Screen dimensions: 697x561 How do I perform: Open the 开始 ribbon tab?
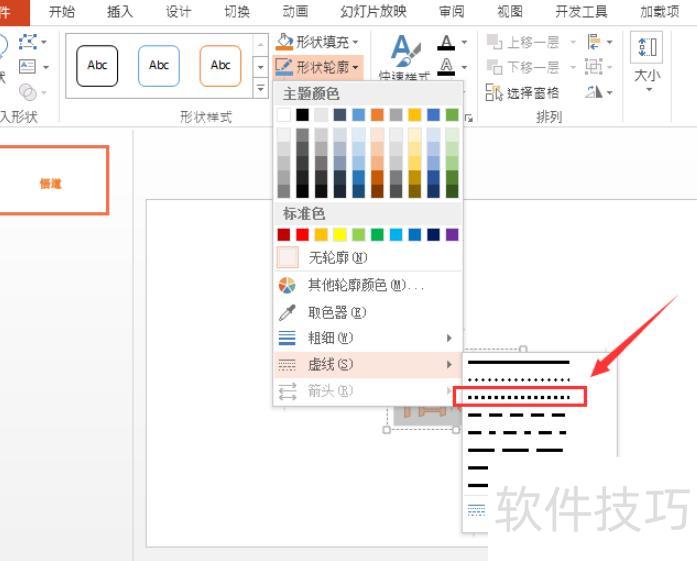61,12
